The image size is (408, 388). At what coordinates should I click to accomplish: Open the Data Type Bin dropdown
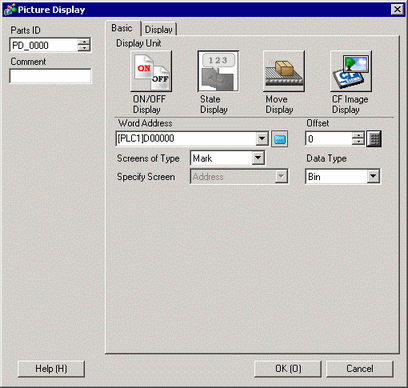pyautogui.click(x=373, y=176)
